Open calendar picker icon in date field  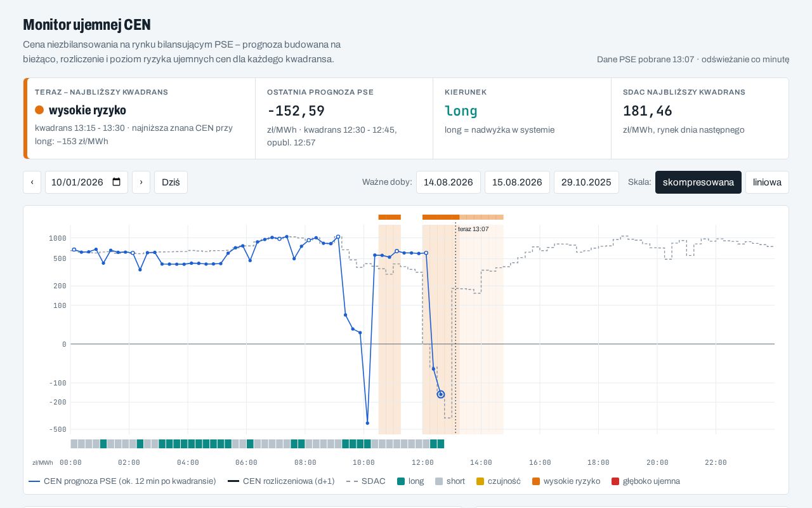[x=117, y=182]
